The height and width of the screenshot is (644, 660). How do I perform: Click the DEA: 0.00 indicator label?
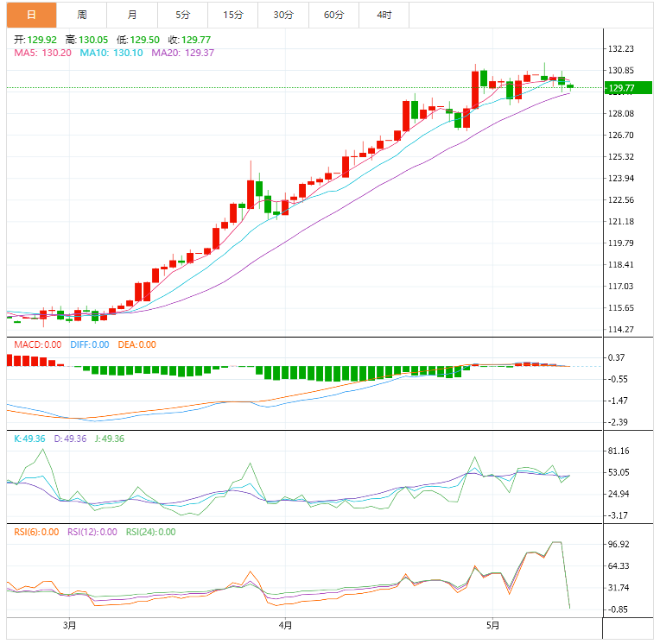click(136, 344)
